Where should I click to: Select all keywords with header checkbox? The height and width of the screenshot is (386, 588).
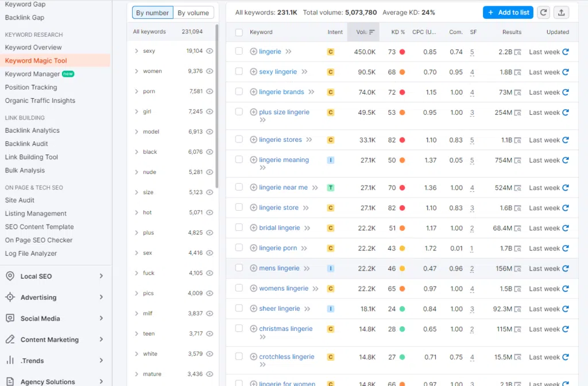pyautogui.click(x=239, y=32)
